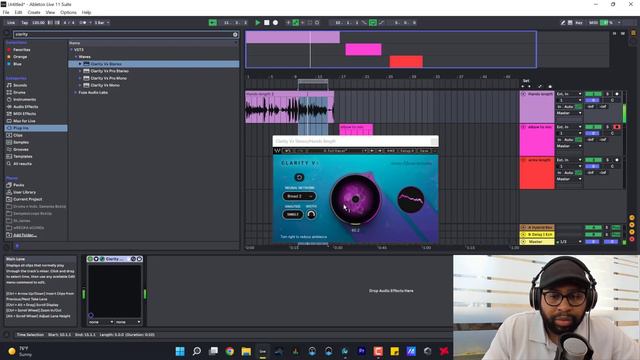Expand the Fuse Audio Labs folder
Screen dimensions: 640x360
76,93
